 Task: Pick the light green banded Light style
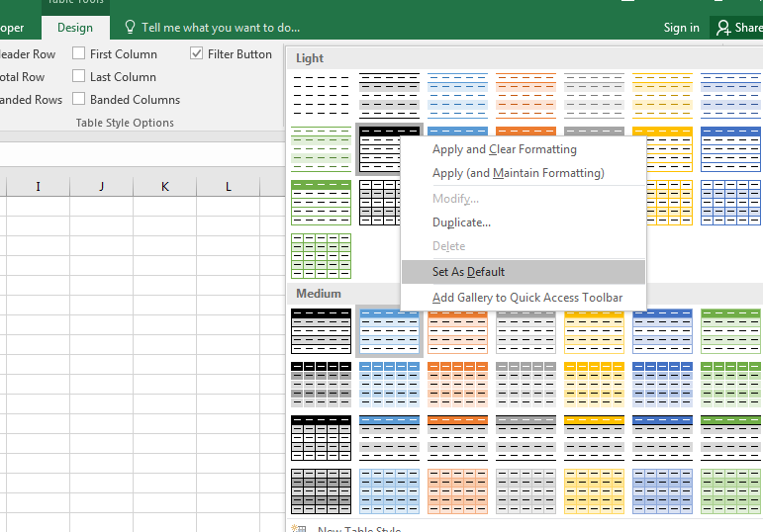pos(322,149)
